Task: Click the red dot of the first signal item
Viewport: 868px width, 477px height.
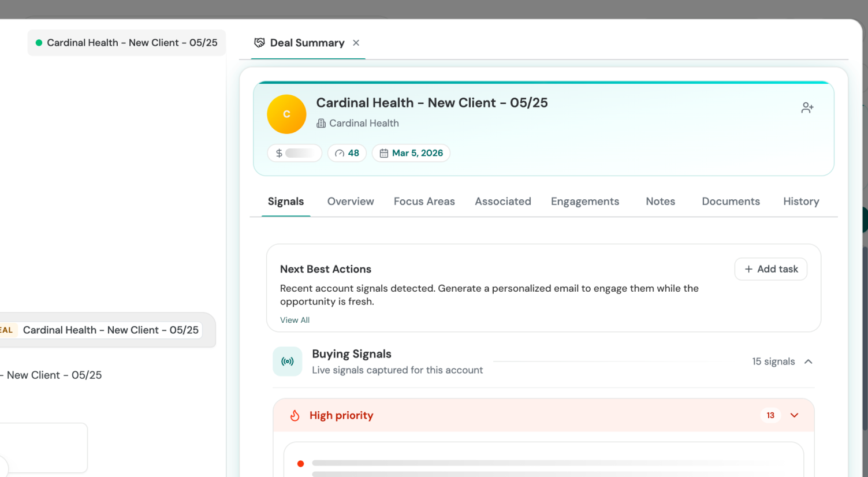Action: coord(300,464)
